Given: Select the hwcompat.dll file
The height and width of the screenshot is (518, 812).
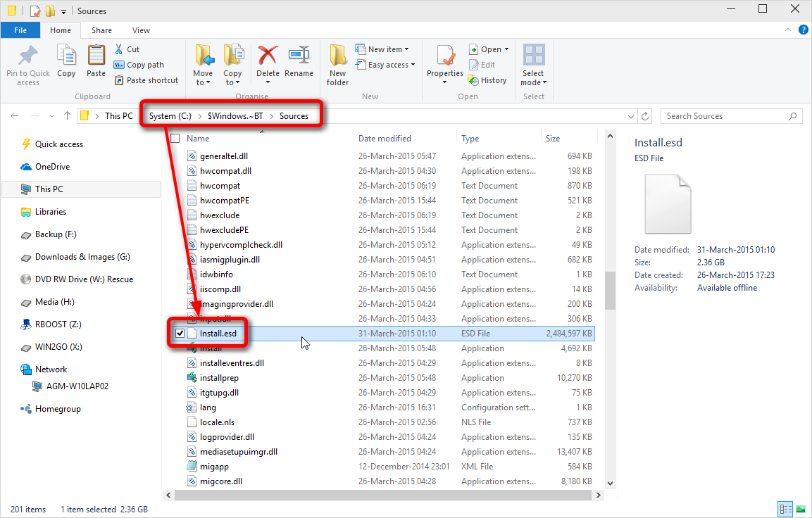Looking at the screenshot, I should pos(225,171).
